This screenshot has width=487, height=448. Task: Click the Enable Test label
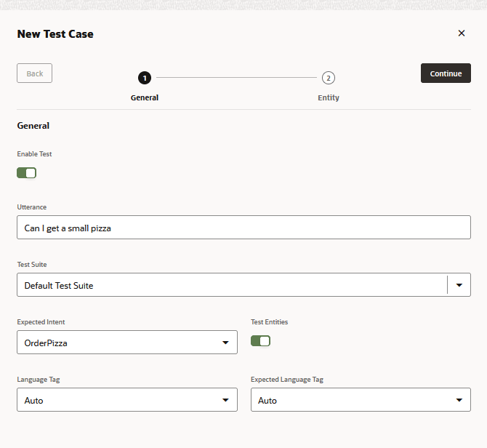coord(35,154)
